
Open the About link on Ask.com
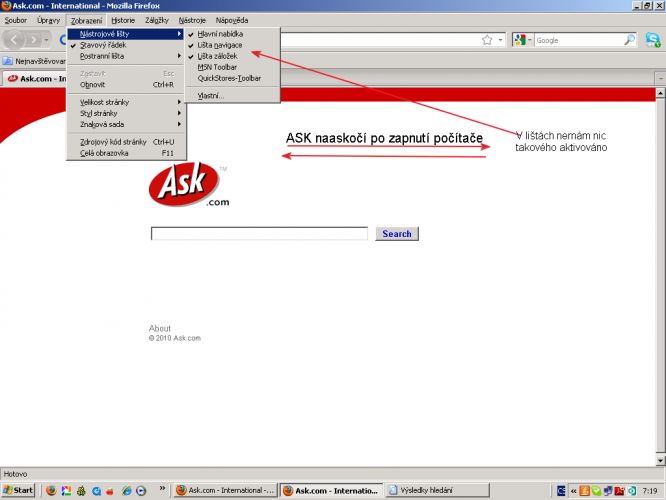160,328
